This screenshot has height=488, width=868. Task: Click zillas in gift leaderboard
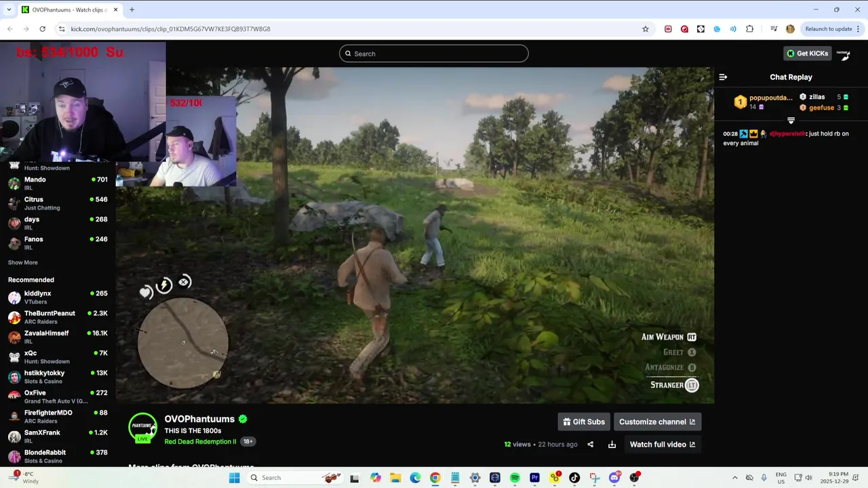(816, 97)
